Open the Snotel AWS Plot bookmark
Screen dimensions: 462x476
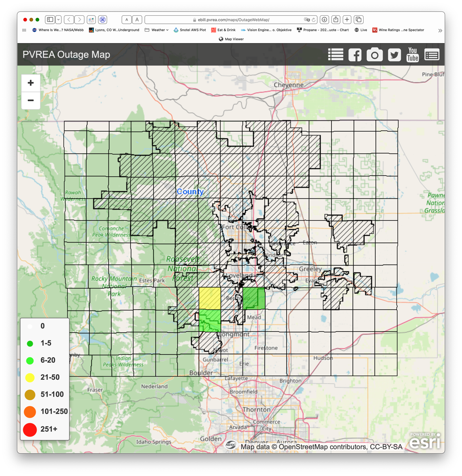tap(189, 30)
